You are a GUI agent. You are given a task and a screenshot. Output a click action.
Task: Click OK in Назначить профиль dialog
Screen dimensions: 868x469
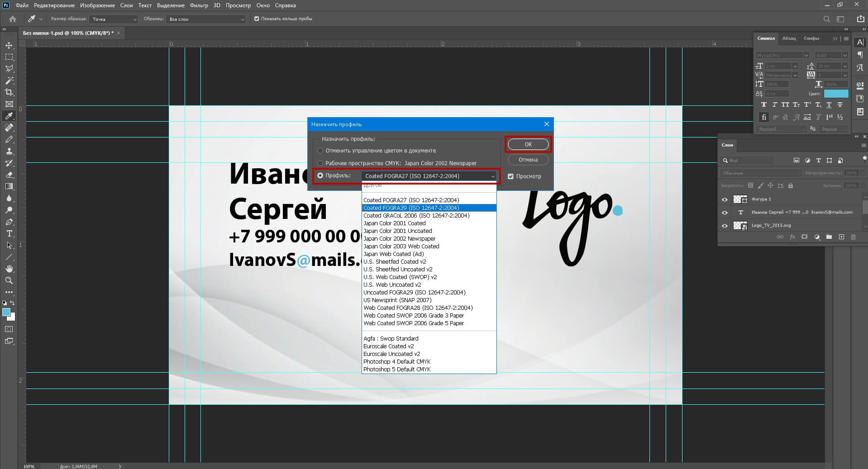pos(528,144)
